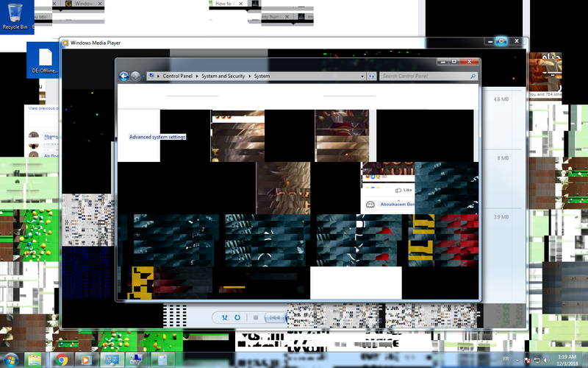The height and width of the screenshot is (368, 588).
Task: Click the View previous comments link
Action: [43, 108]
